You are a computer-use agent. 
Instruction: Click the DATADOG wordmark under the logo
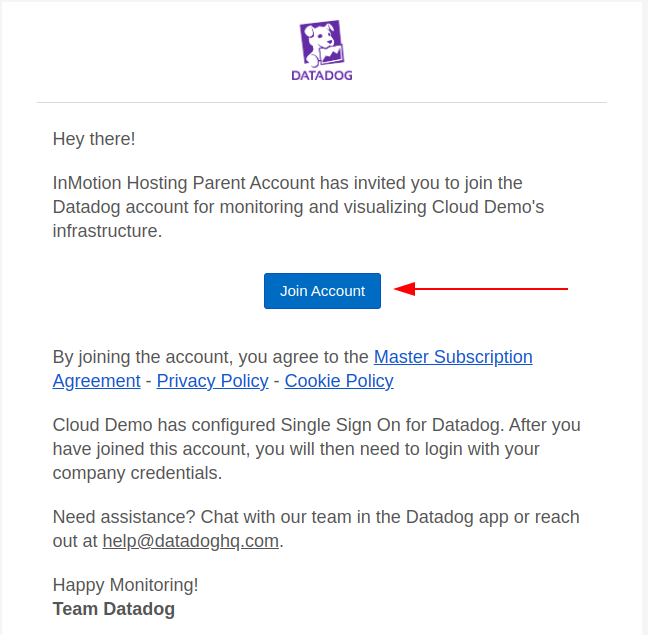pyautogui.click(x=322, y=75)
